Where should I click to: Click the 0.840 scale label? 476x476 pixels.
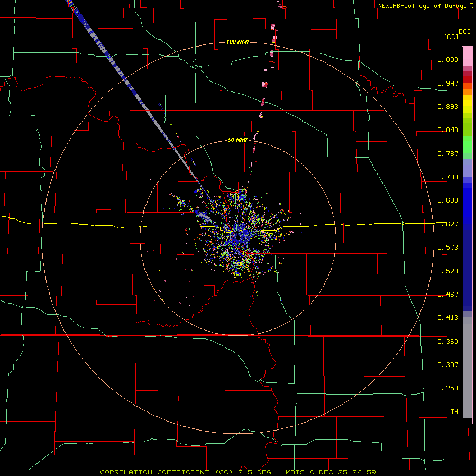click(x=448, y=130)
